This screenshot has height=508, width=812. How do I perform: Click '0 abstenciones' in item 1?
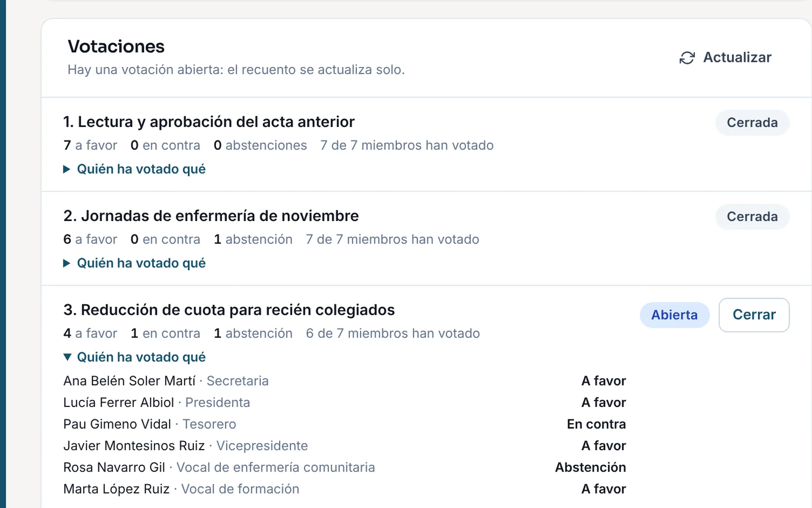coord(260,145)
